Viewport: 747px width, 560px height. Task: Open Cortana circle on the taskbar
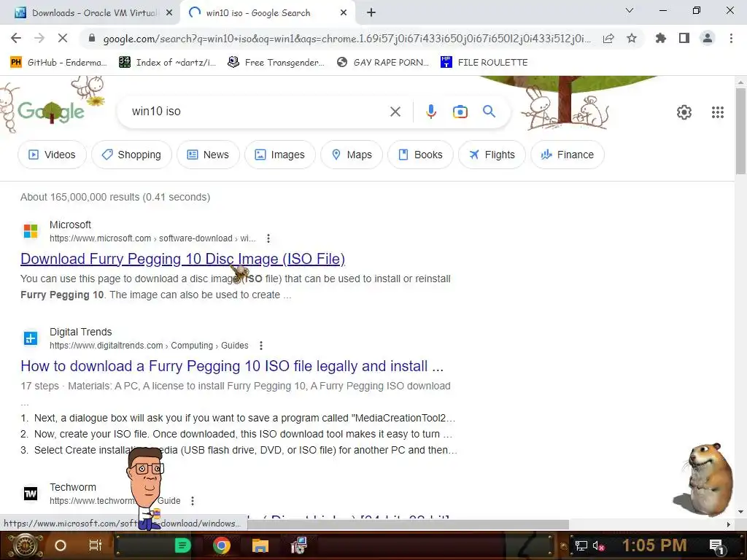coord(60,545)
